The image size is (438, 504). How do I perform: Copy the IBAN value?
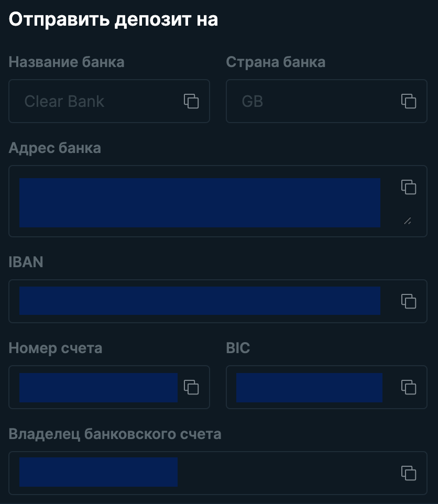click(409, 301)
